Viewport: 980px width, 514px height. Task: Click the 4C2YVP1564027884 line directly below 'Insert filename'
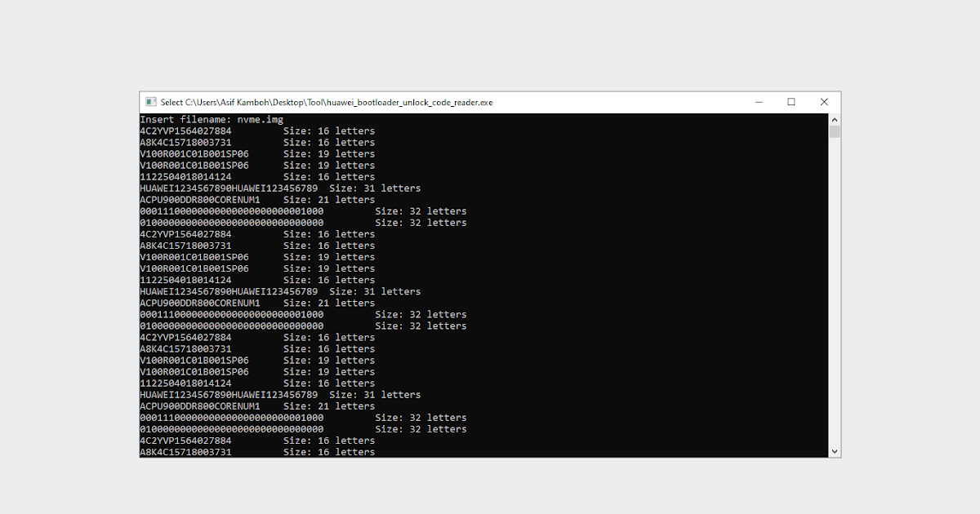257,131
